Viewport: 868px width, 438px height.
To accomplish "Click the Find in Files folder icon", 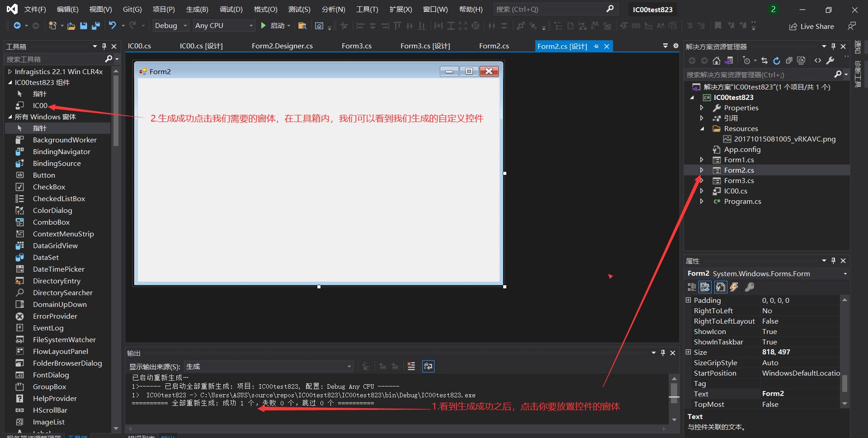I will click(x=302, y=26).
